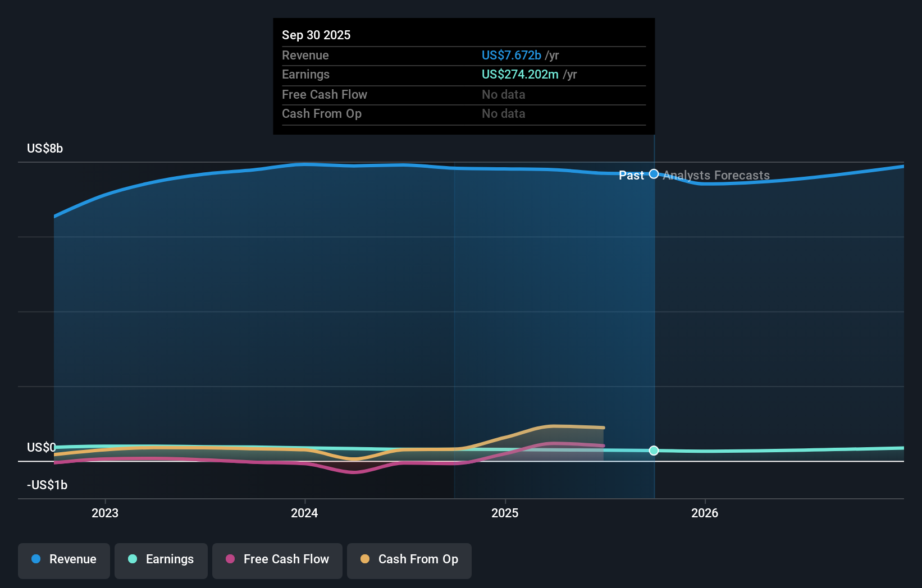Select the white marker on the revenue line
922x588 pixels.
pos(654,174)
